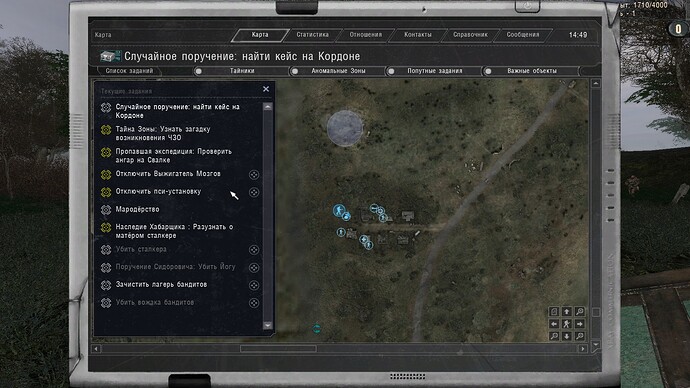690x388 pixels.
Task: Open the Список заданий button
Action: (x=129, y=71)
